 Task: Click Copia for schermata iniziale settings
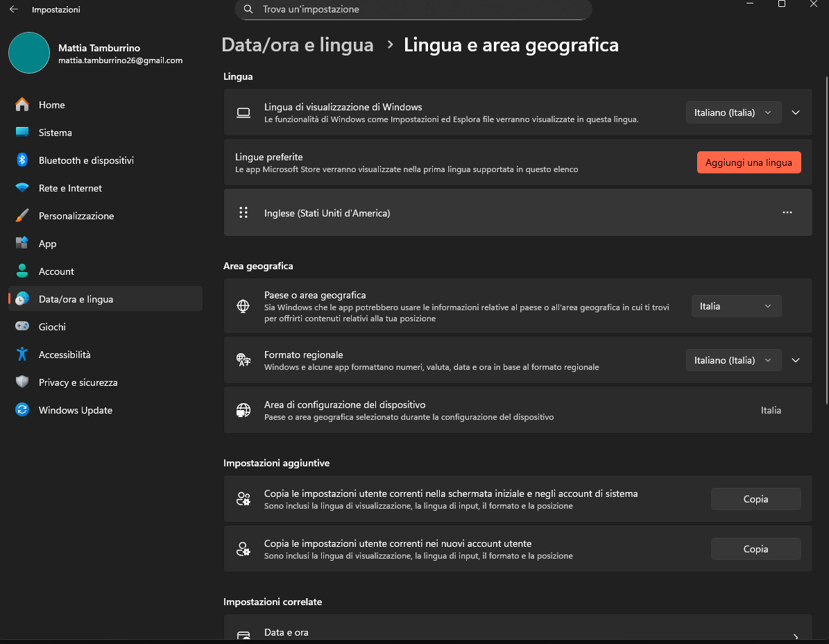[755, 499]
